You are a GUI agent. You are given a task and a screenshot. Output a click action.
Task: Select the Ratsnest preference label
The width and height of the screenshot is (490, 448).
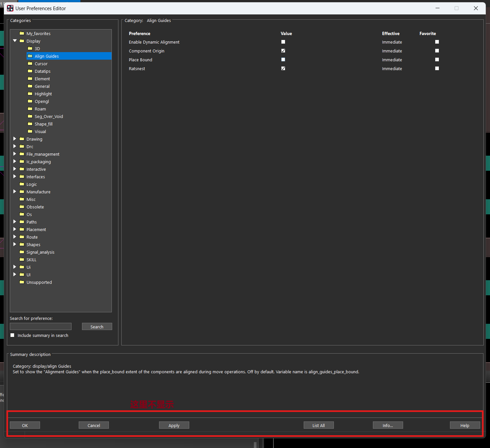tap(137, 69)
